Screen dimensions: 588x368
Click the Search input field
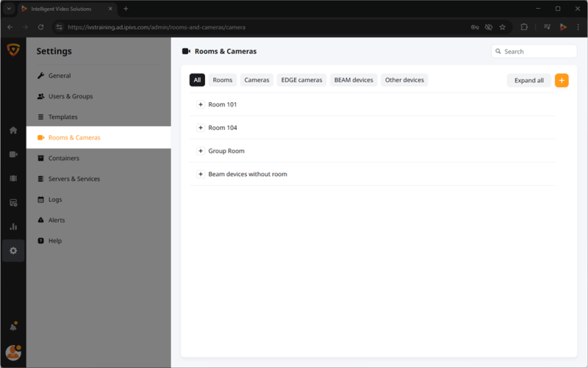534,51
